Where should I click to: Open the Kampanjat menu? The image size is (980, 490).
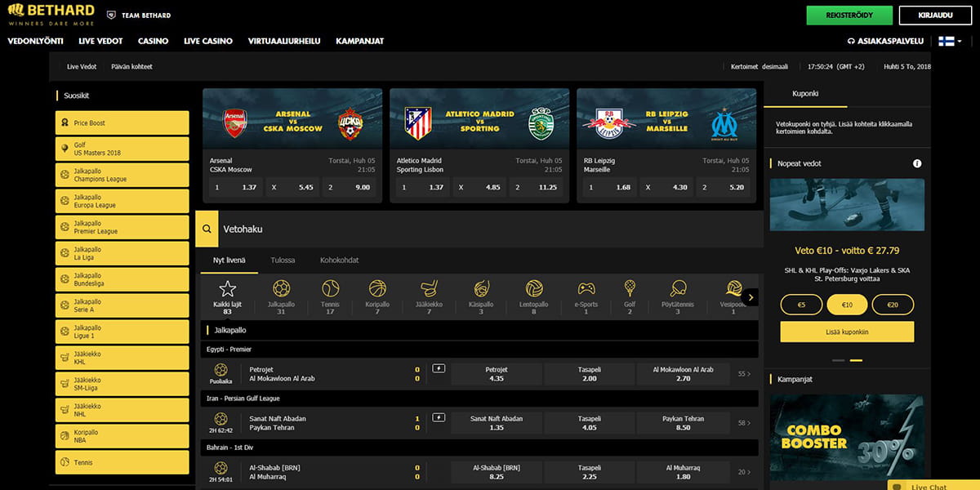point(359,41)
